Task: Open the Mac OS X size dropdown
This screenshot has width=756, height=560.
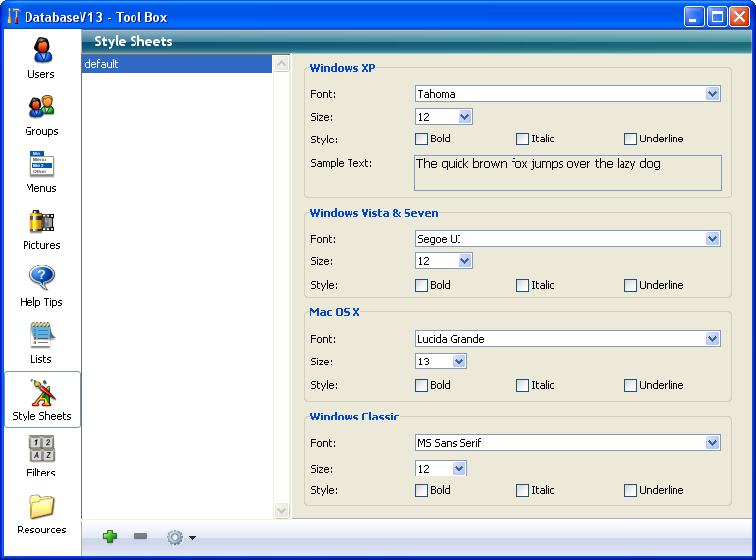Action: [459, 362]
